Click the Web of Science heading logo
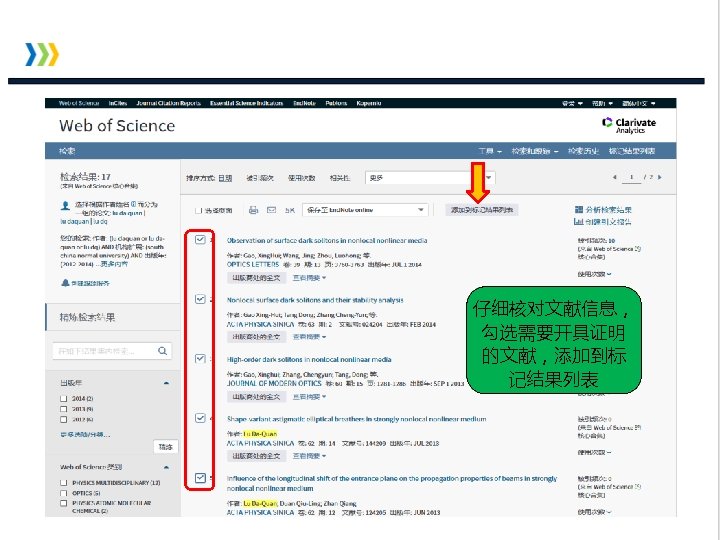The height and width of the screenshot is (540, 720). click(x=117, y=126)
